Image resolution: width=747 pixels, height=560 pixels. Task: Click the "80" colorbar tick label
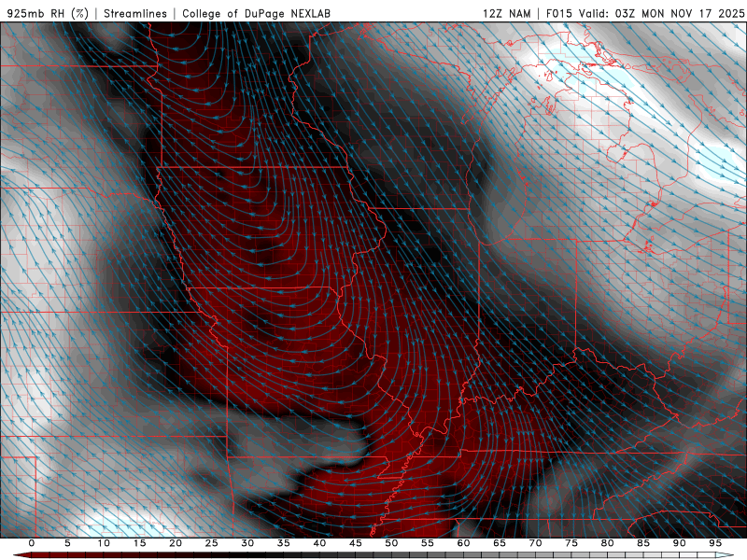pos(607,543)
